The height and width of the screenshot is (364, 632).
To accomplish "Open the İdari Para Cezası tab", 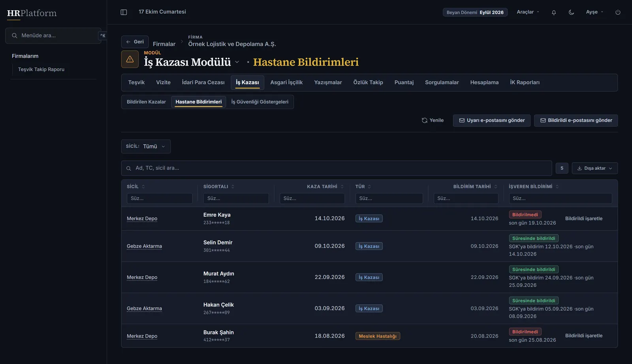I will click(203, 83).
